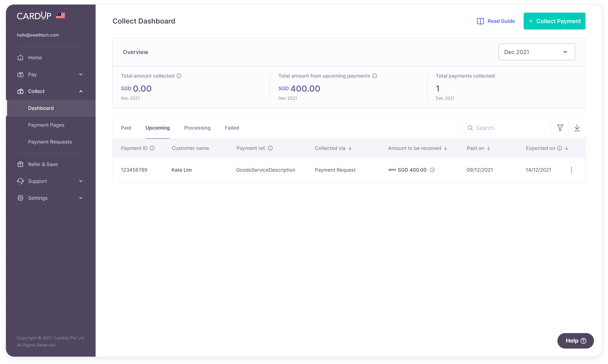Click info icon next to Payment ID header
The image size is (608, 364).
pyautogui.click(x=152, y=148)
